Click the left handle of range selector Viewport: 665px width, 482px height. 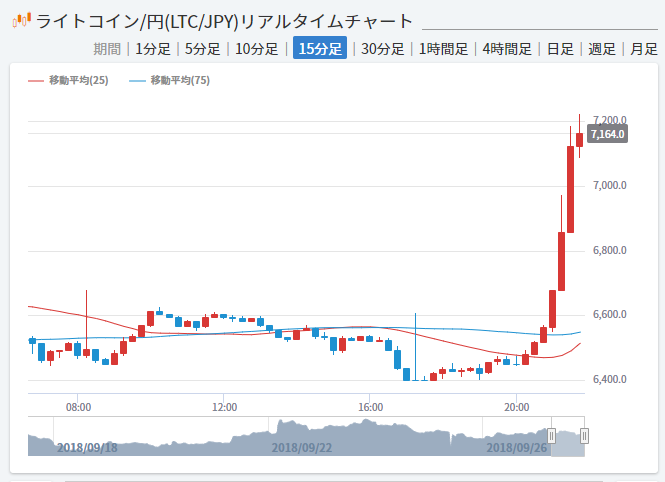coord(551,435)
